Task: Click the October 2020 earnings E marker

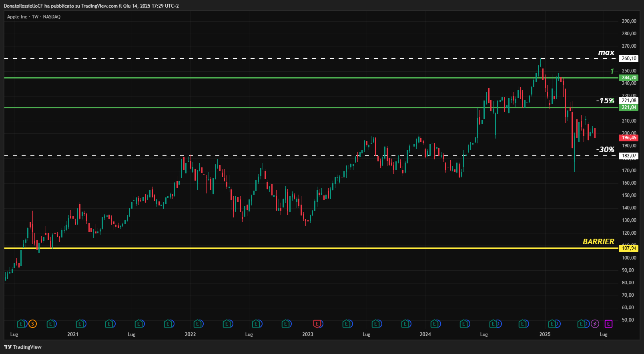Action: tap(51, 324)
